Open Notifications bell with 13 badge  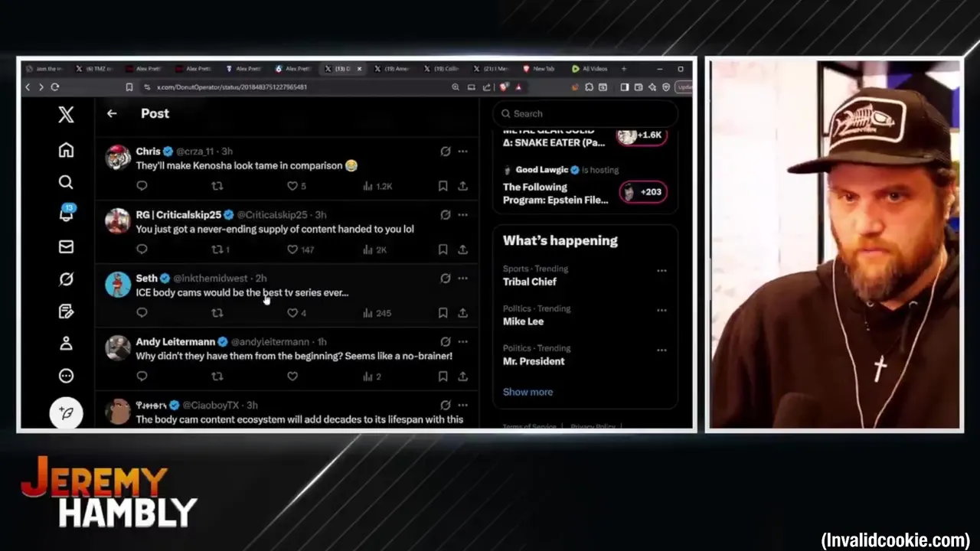pos(66,214)
